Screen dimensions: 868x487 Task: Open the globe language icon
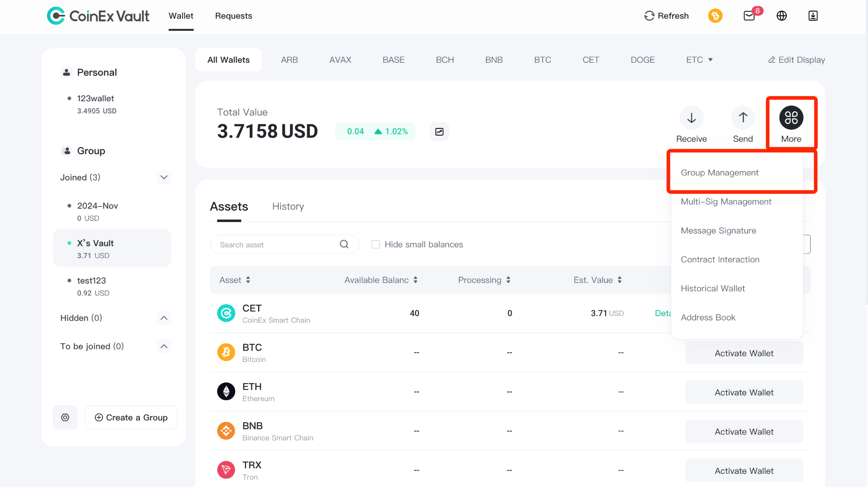(782, 16)
